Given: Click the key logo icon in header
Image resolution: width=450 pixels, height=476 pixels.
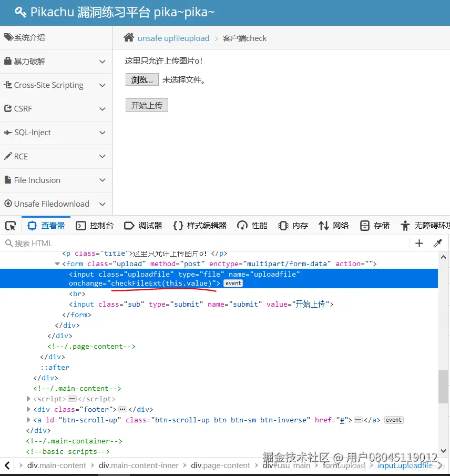Looking at the screenshot, I should 21,12.
